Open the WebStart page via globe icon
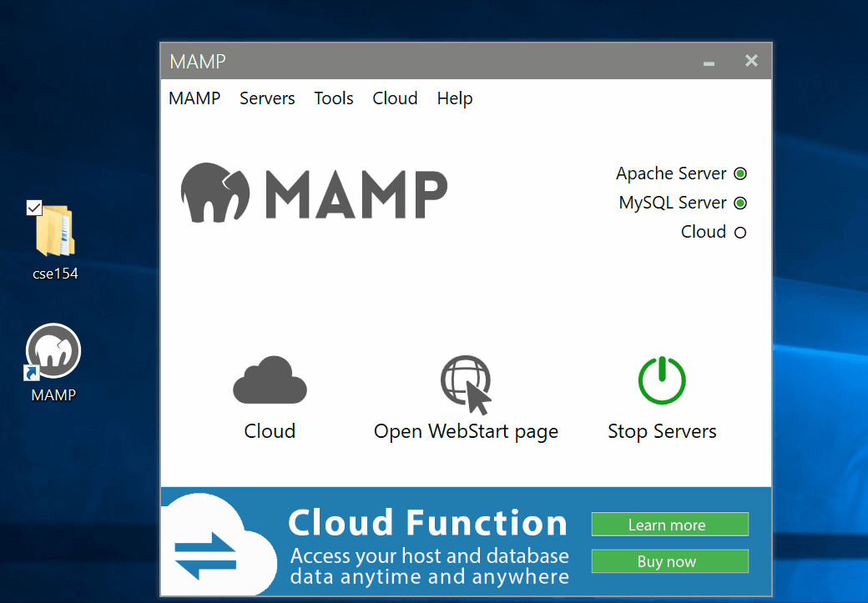 (466, 384)
